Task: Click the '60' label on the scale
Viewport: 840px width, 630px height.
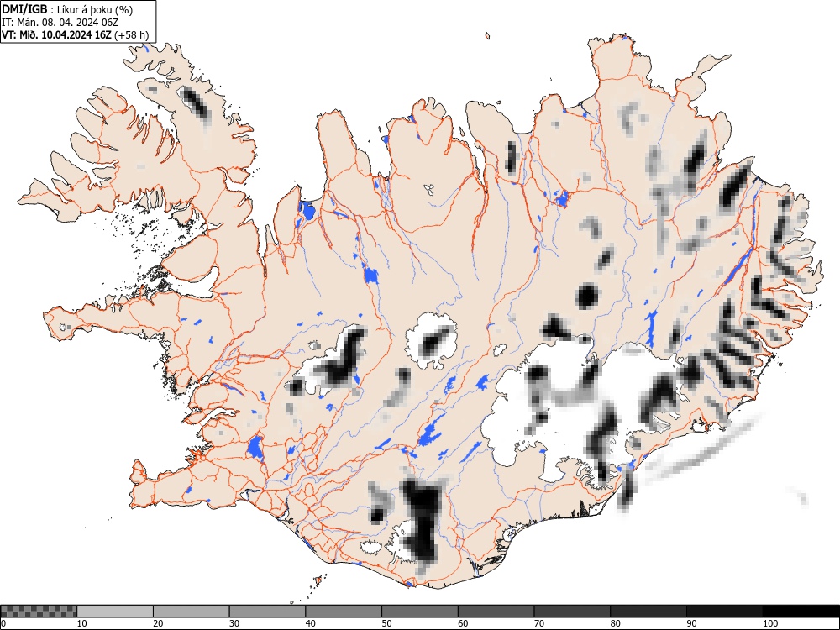Action: click(463, 623)
